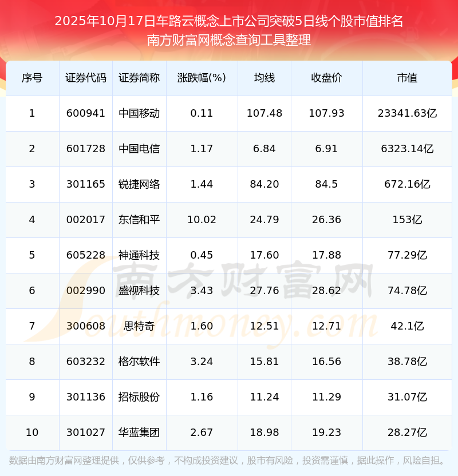Select stock code 002017
This screenshot has height=476, width=458.
tap(86, 220)
